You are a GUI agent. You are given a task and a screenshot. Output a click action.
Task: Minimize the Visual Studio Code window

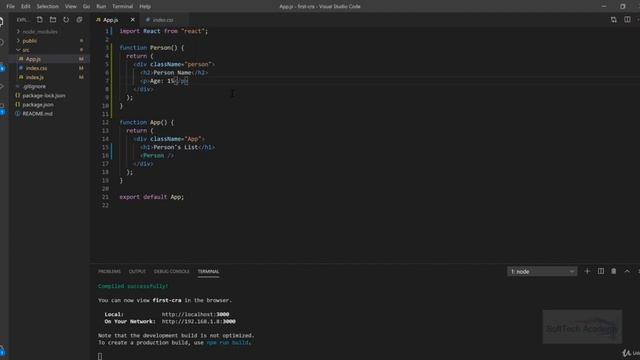tap(604, 7)
